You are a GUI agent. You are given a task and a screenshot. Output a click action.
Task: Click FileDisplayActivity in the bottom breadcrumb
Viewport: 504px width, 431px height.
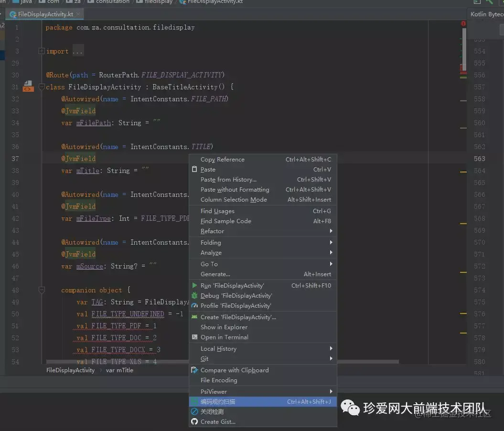[70, 370]
